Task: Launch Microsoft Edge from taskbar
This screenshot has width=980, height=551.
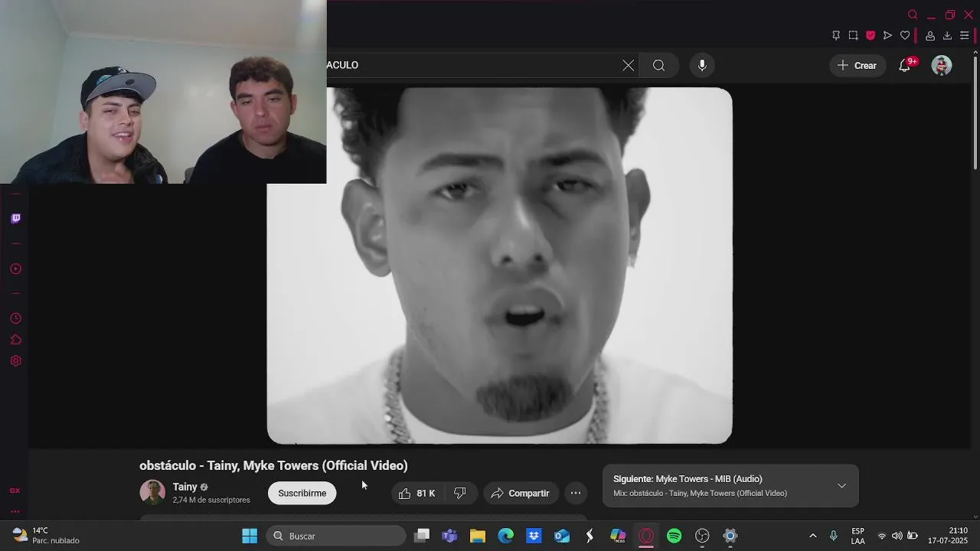Action: (506, 536)
